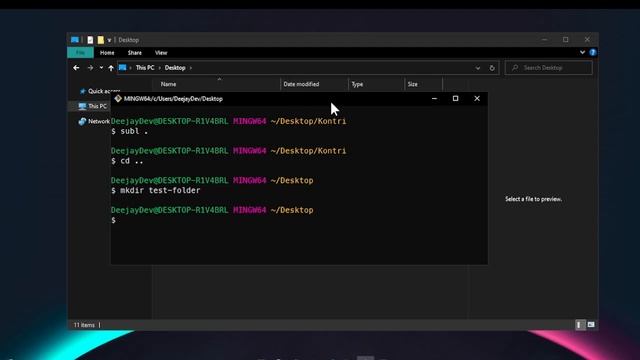Open the address bar history dropdown
640x360 pixels.
pos(478,68)
